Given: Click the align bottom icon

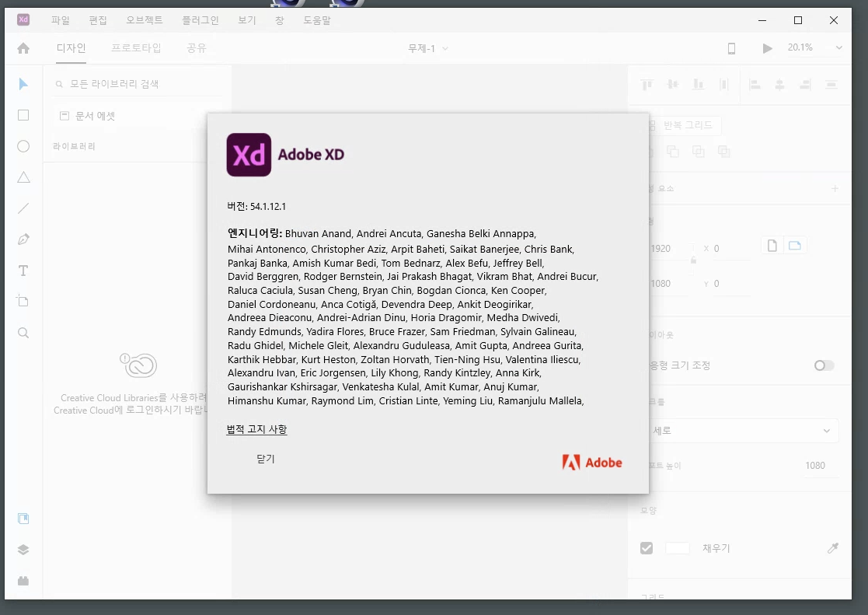Looking at the screenshot, I should [x=698, y=84].
